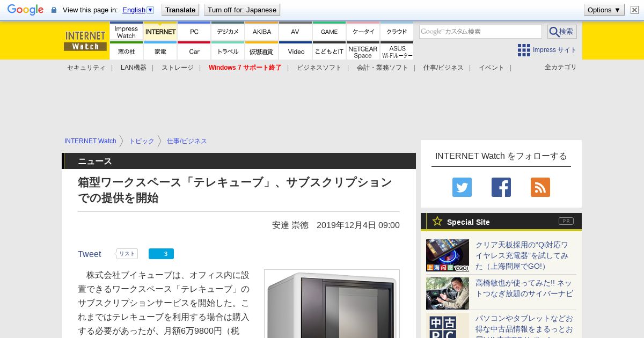
Task: Open the English language dropdown
Action: pos(138,10)
